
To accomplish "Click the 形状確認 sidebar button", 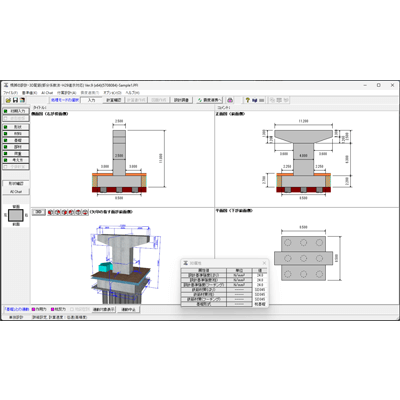I will tap(16, 184).
